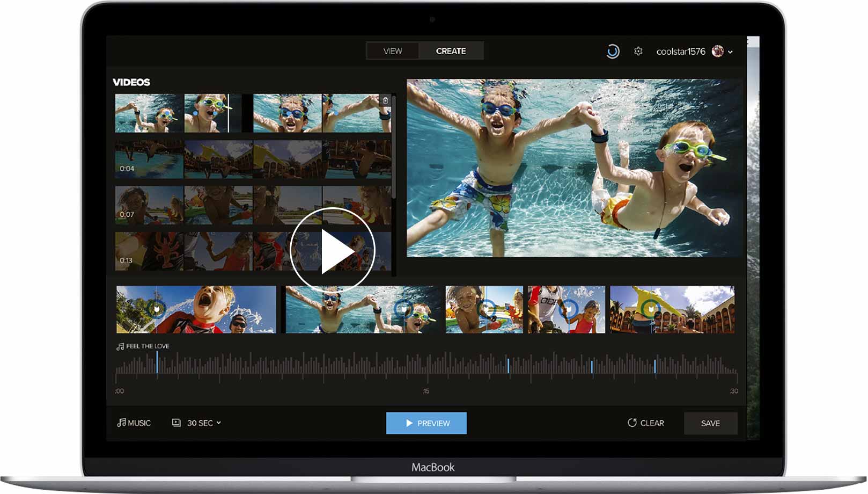
Task: Click the highlight tag on the yellow-shirt building clip
Action: (650, 309)
